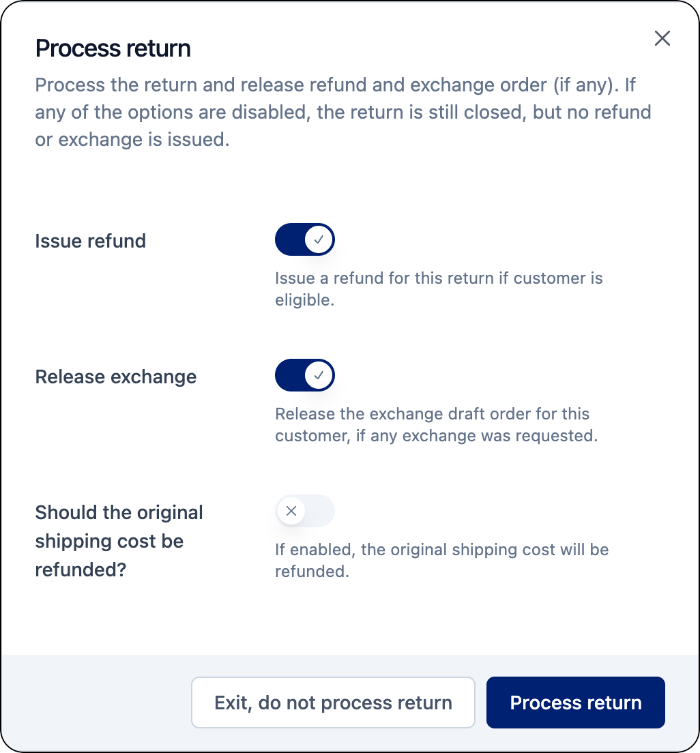Turn off the Release exchange toggle

pos(304,375)
